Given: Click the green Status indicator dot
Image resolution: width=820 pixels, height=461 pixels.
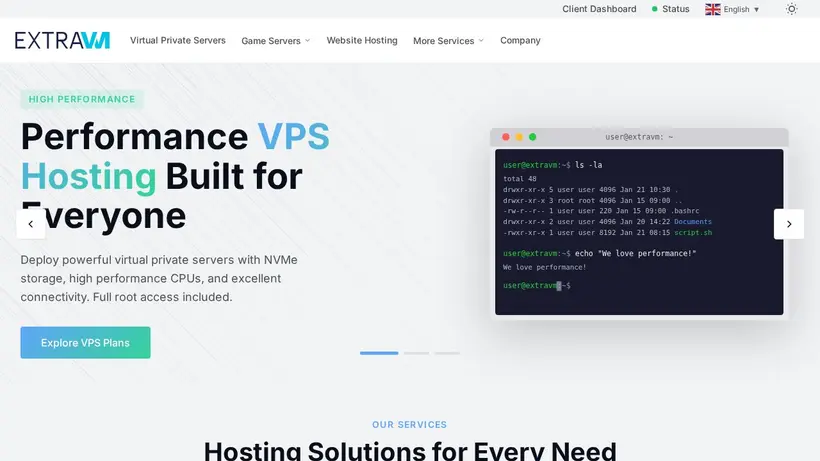Looking at the screenshot, I should click(654, 9).
